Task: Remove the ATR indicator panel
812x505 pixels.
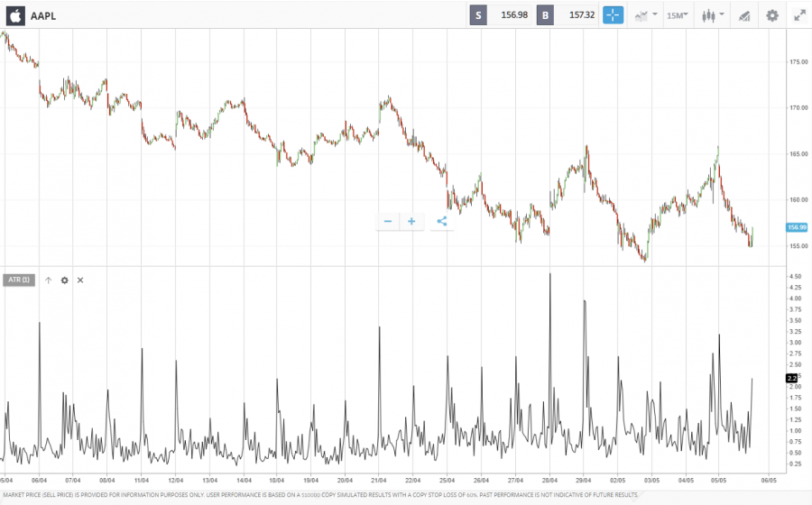Action: [80, 280]
